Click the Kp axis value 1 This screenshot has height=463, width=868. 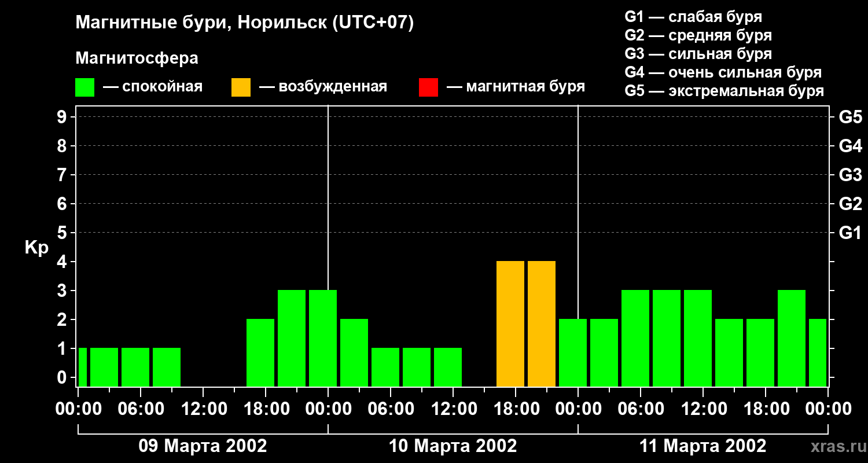tap(63, 348)
